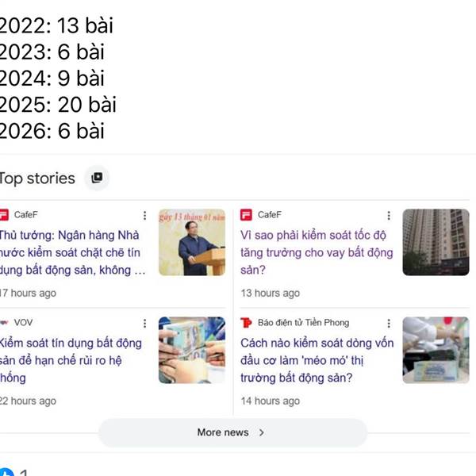Open options menu for Thủ tướng CafeF story
Image resolution: width=476 pixels, height=476 pixels.
coord(145,215)
